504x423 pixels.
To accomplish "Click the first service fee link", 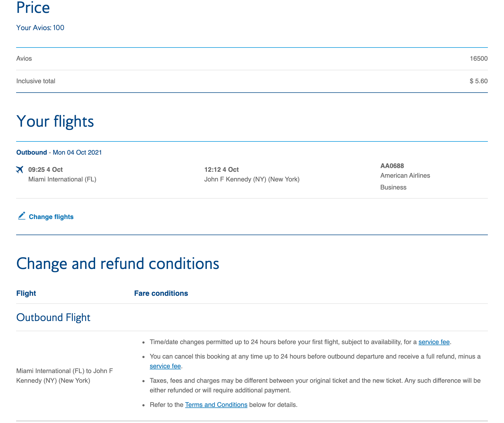I will (434, 342).
